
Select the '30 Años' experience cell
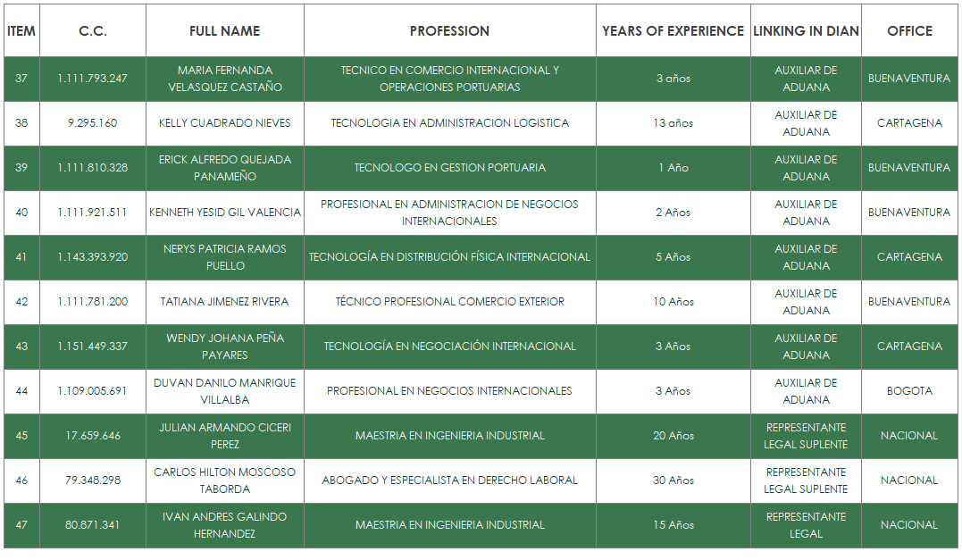click(673, 481)
